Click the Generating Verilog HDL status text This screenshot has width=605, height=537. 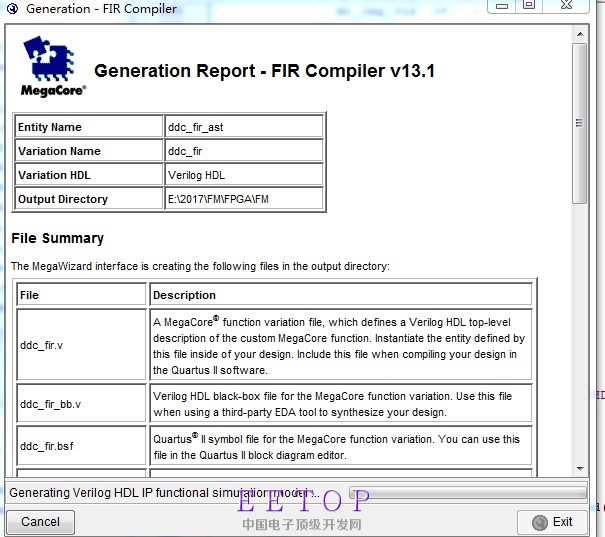[x=164, y=493]
